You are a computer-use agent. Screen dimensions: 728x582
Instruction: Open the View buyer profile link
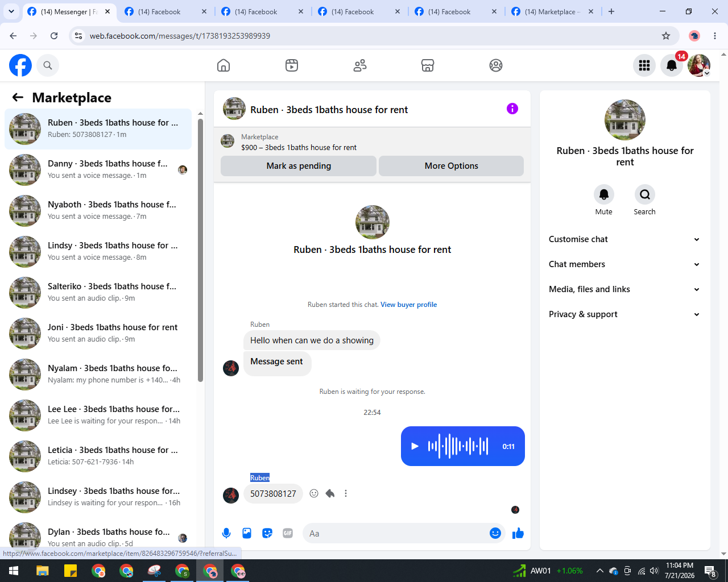[x=409, y=305]
